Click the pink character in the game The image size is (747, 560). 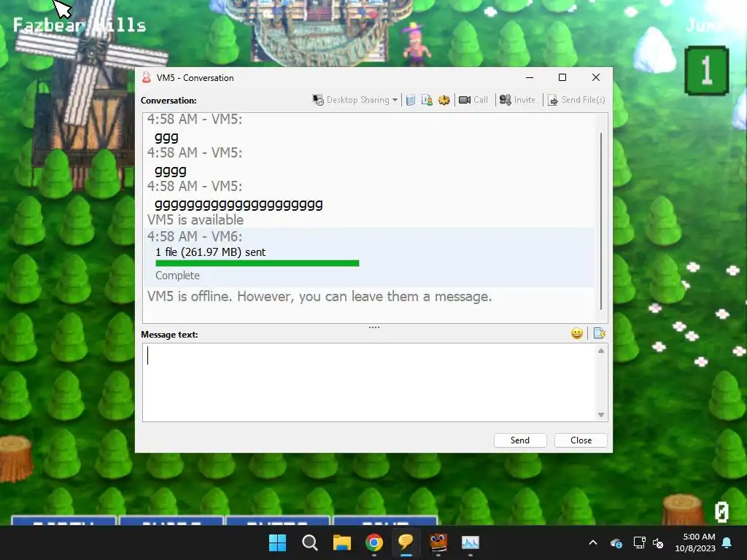point(415,44)
